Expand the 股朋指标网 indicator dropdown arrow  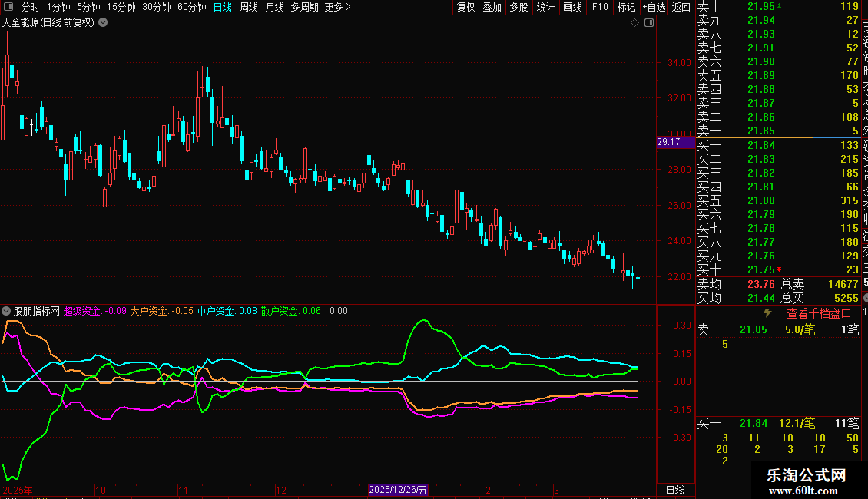point(7,312)
